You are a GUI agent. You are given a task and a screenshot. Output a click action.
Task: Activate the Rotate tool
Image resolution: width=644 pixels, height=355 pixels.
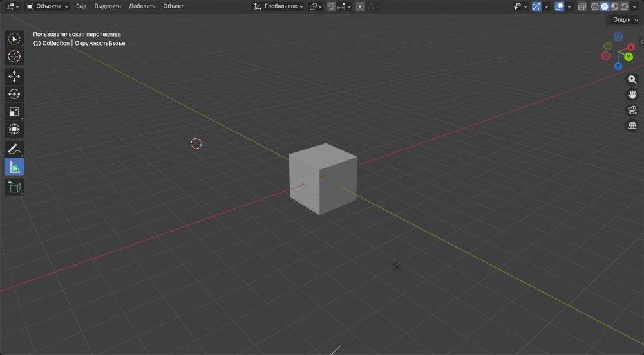[14, 94]
